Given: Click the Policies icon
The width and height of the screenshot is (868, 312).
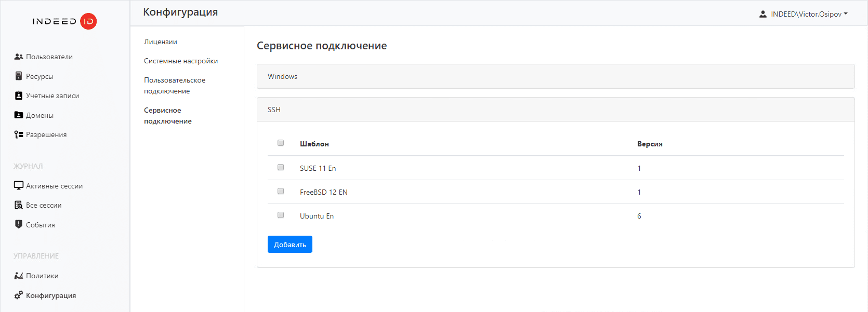Looking at the screenshot, I should [x=19, y=276].
